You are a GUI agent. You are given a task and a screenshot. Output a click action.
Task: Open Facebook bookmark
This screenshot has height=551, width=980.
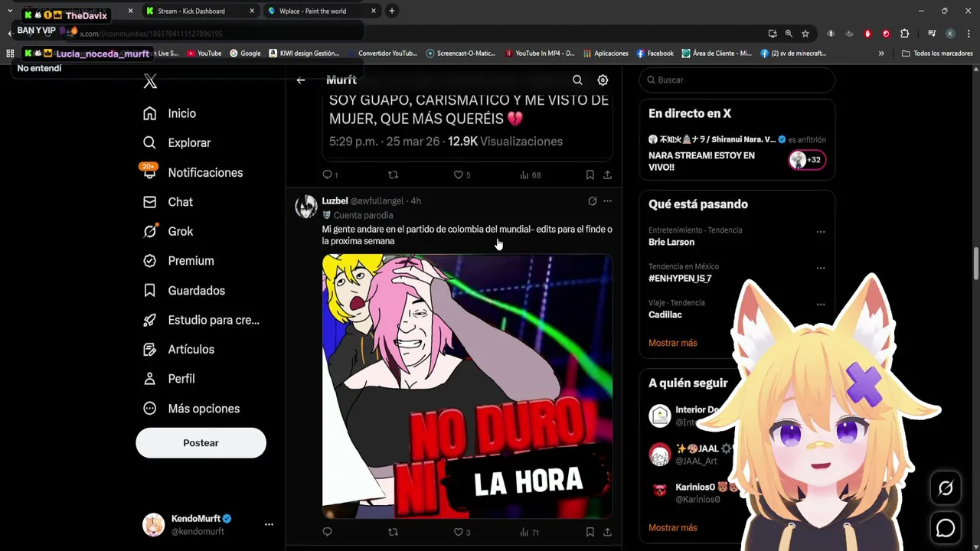click(x=655, y=54)
